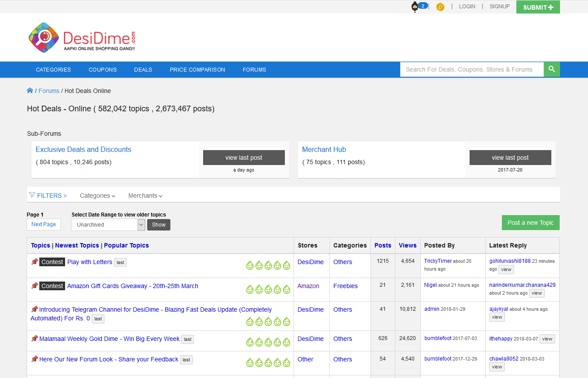Switch to Newest Topics tab
The width and height of the screenshot is (588, 378).
pyautogui.click(x=77, y=245)
